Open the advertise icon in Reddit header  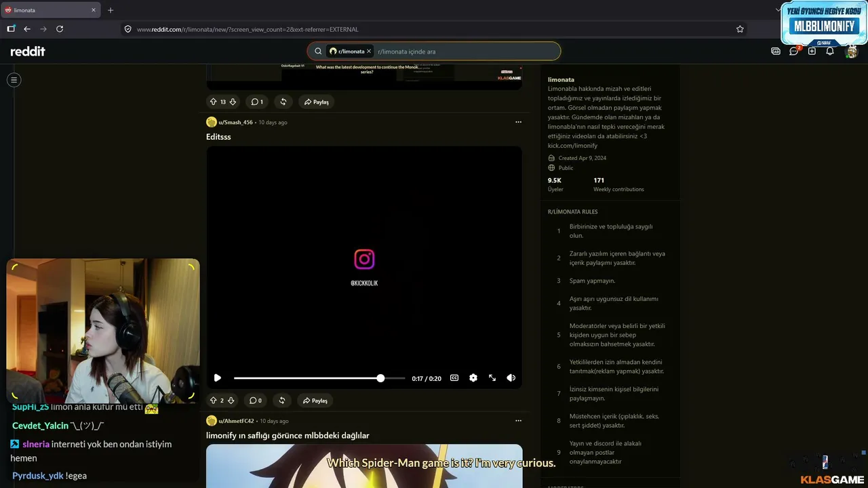pyautogui.click(x=776, y=52)
